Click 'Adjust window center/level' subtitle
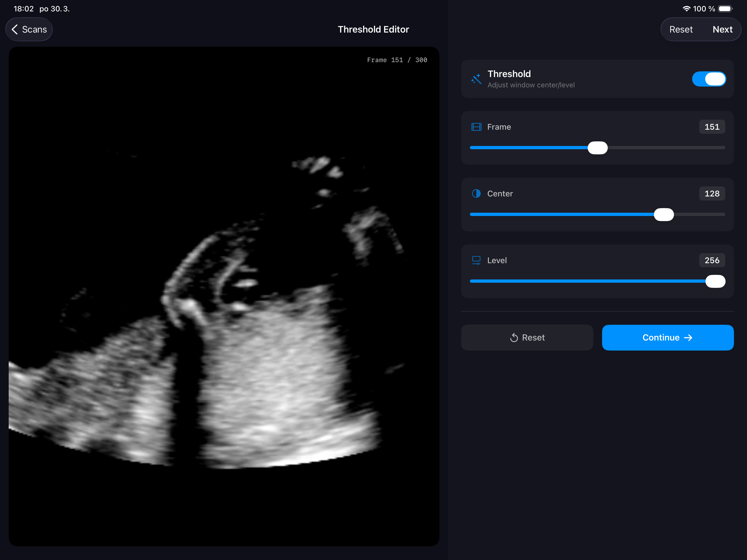Viewport: 747px width, 560px height. coord(531,85)
